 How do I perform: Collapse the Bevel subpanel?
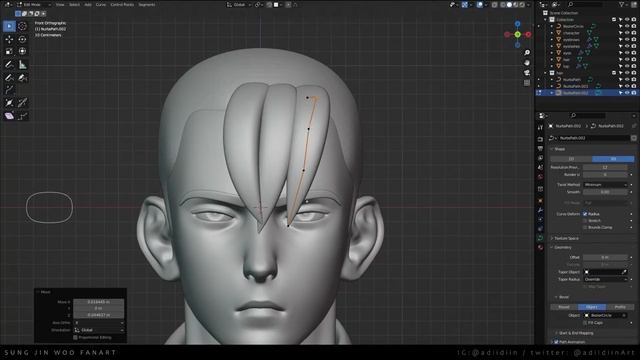pyautogui.click(x=564, y=297)
